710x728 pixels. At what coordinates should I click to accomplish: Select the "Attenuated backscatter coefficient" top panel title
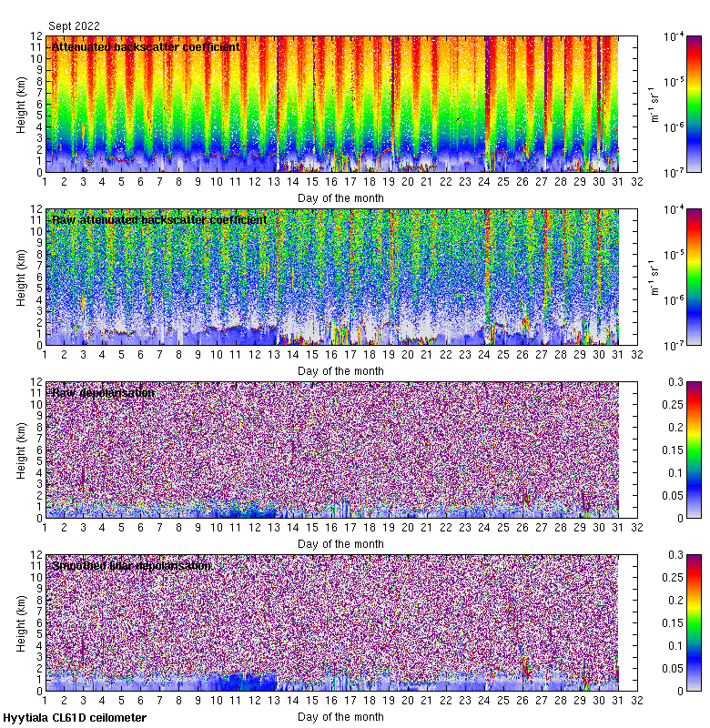click(146, 46)
